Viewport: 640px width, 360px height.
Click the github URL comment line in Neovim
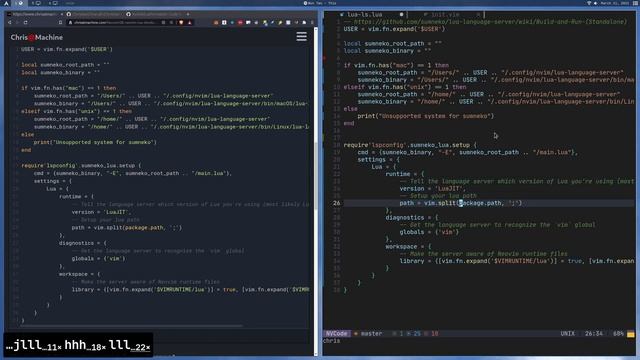pyautogui.click(x=485, y=22)
